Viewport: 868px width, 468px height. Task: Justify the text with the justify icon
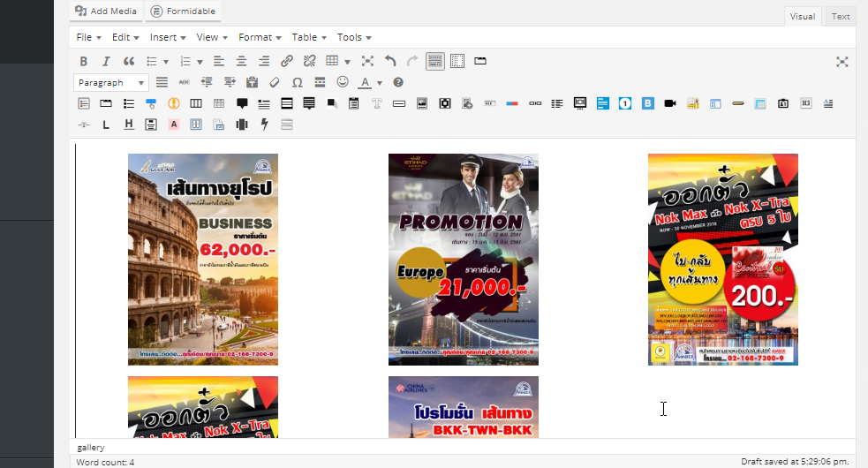pyautogui.click(x=162, y=82)
